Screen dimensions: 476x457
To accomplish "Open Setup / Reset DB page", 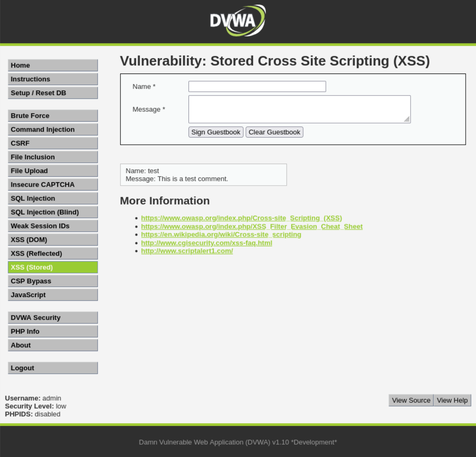I will pyautogui.click(x=53, y=93).
